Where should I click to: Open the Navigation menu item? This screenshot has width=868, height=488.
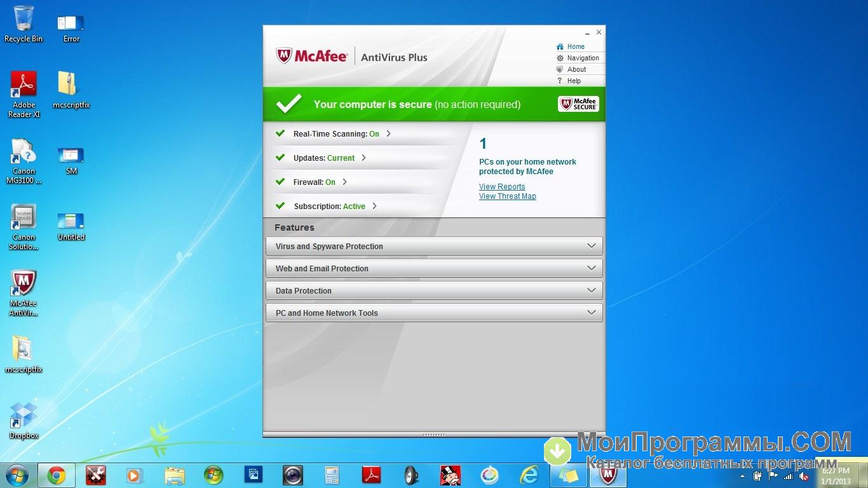583,58
